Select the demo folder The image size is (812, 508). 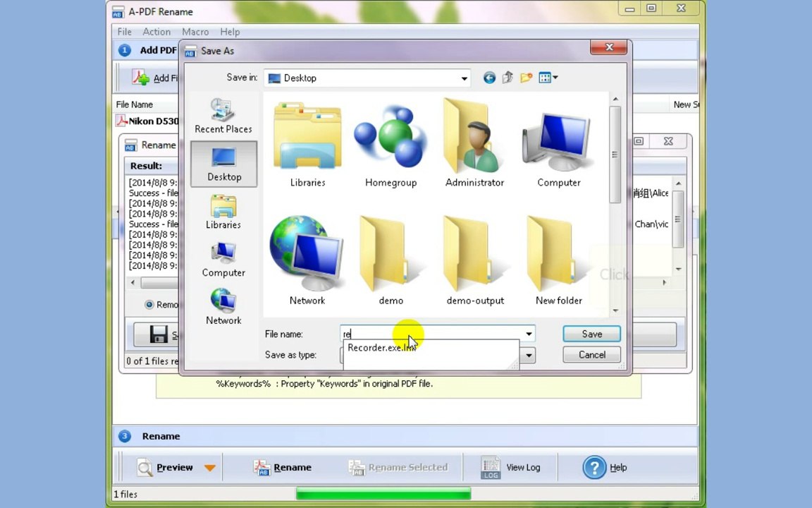(x=391, y=260)
